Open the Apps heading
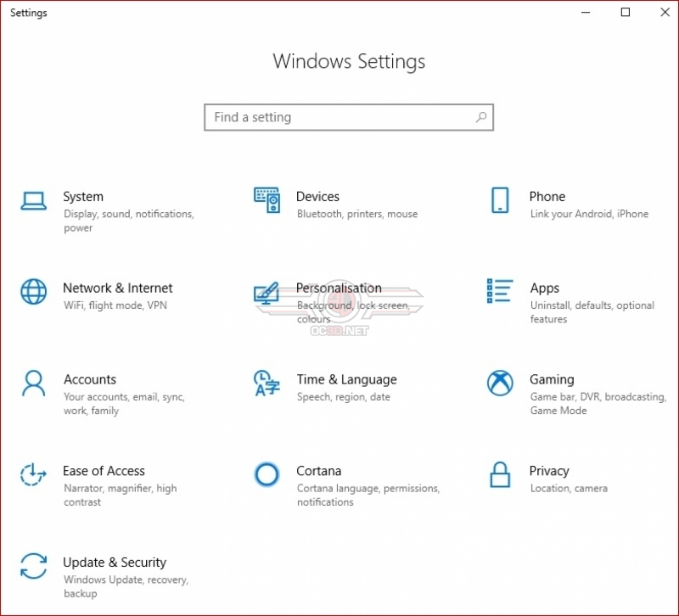This screenshot has width=679, height=616. coord(545,288)
